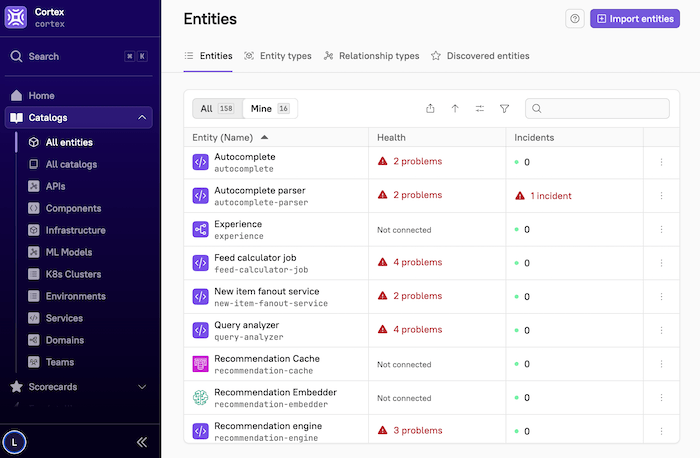Open the Services catalog
This screenshot has height=458, width=700.
(x=64, y=318)
